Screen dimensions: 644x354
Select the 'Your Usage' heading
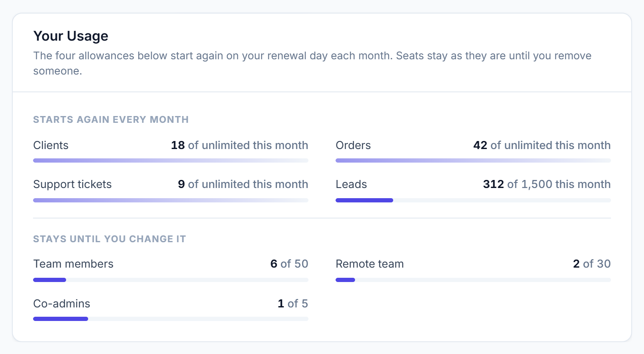(71, 36)
